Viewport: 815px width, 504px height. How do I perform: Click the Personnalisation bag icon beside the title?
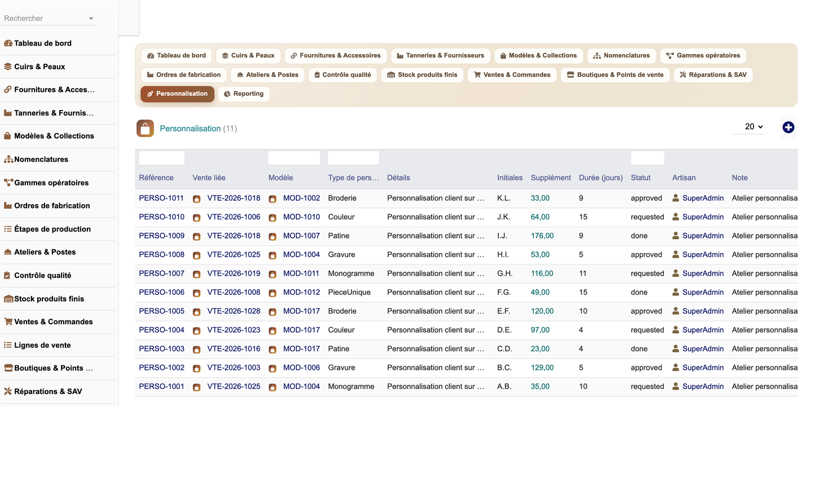coord(145,129)
